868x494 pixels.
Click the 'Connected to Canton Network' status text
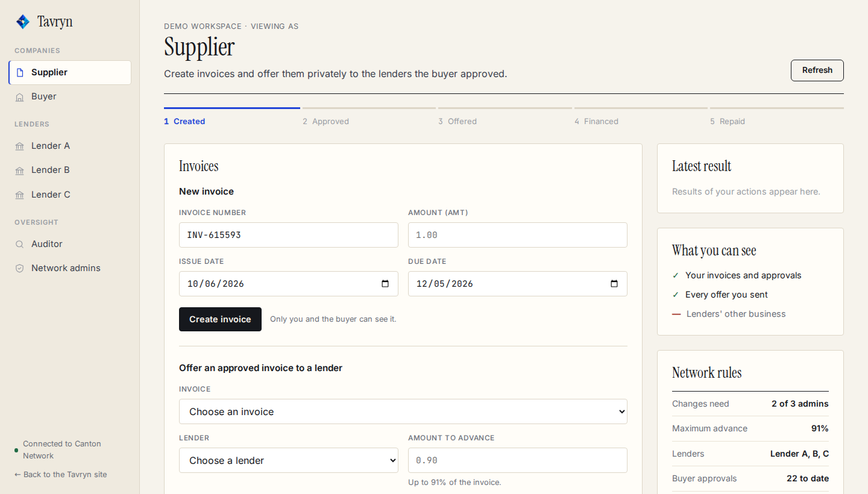click(62, 450)
